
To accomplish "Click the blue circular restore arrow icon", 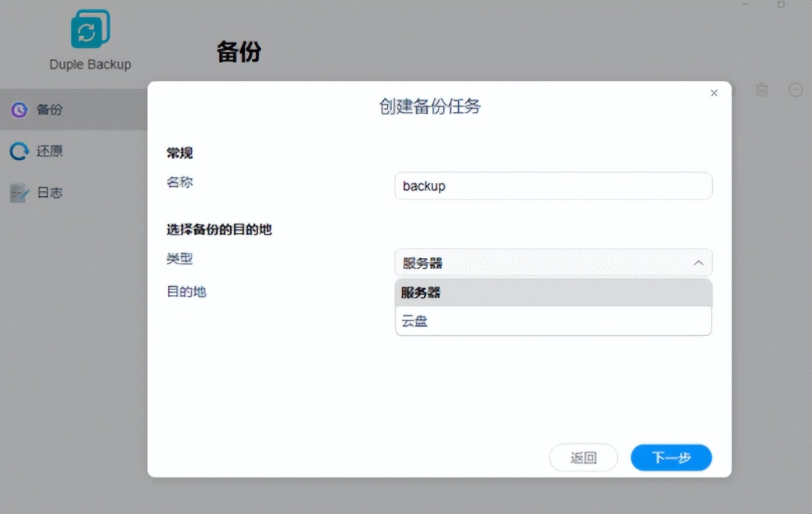I will [19, 151].
